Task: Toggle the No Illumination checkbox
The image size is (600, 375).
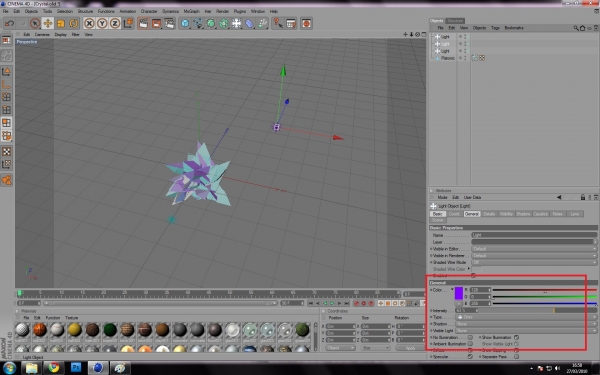Action: 470,338
